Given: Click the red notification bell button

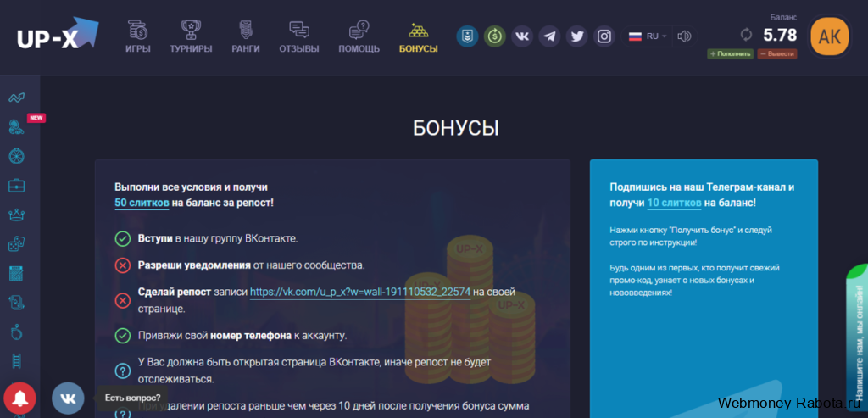Looking at the screenshot, I should (20, 398).
